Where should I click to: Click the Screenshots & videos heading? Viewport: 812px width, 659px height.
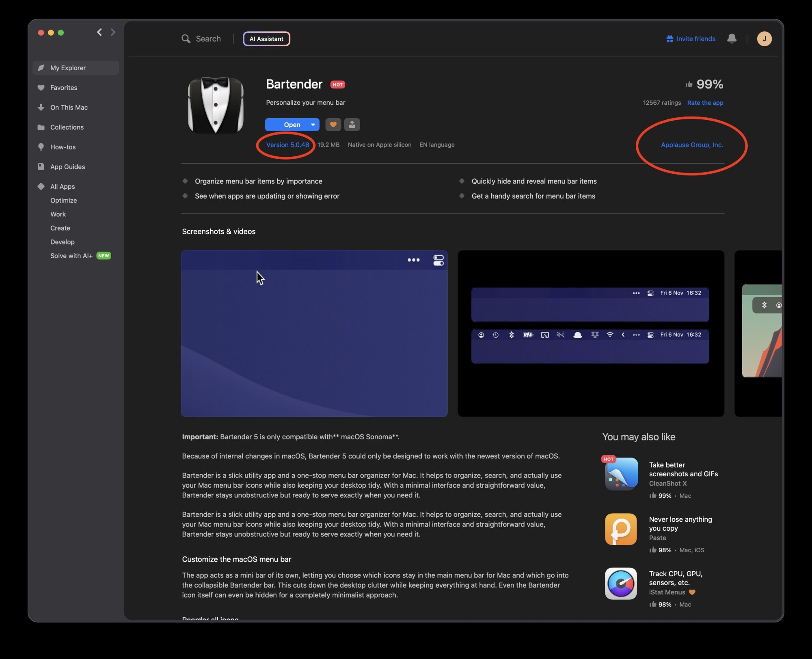coord(219,231)
